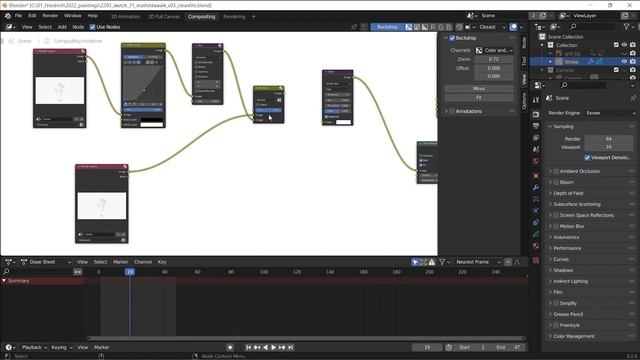Click the current frame number field
This screenshot has height=360, width=640.
(x=427, y=347)
